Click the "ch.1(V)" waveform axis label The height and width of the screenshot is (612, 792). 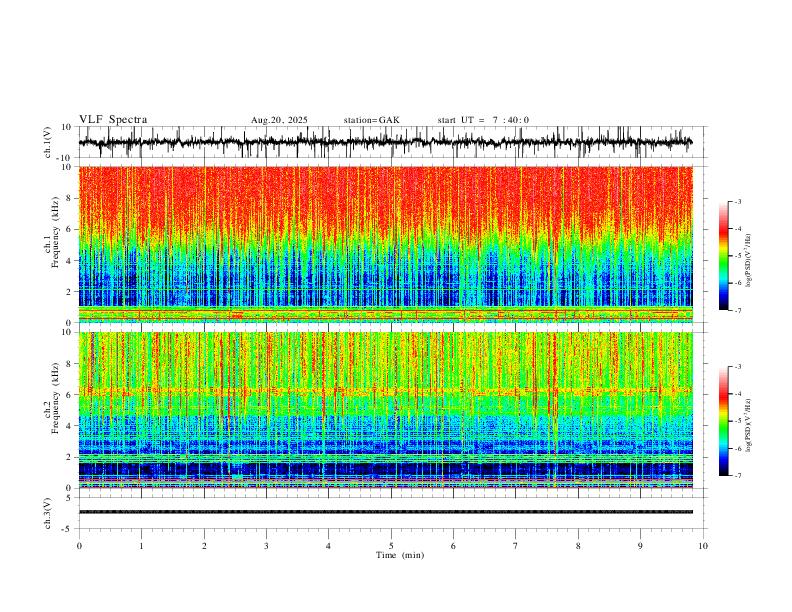tap(48, 142)
